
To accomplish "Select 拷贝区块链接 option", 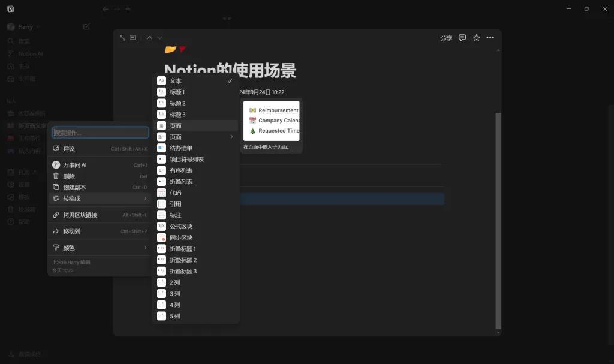I will 100,215.
